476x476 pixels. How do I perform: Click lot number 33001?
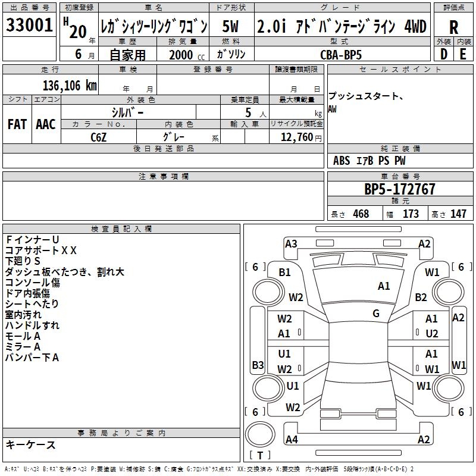pos(29,25)
